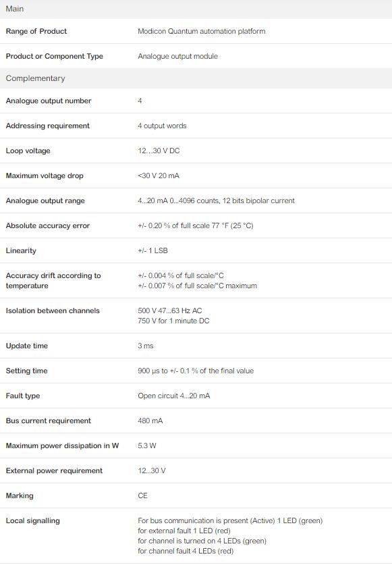
Task: Select the Local signalling label
Action: tap(33, 520)
